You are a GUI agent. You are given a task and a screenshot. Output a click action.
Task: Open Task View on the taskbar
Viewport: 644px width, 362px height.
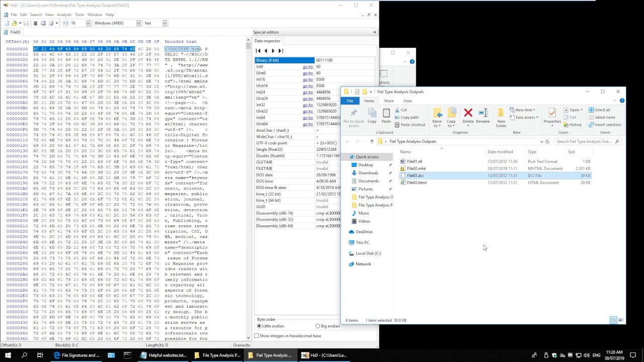tap(40, 355)
